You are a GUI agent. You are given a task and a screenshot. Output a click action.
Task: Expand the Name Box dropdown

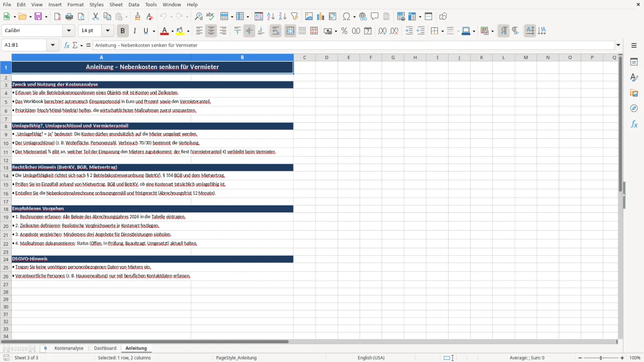coord(53,45)
